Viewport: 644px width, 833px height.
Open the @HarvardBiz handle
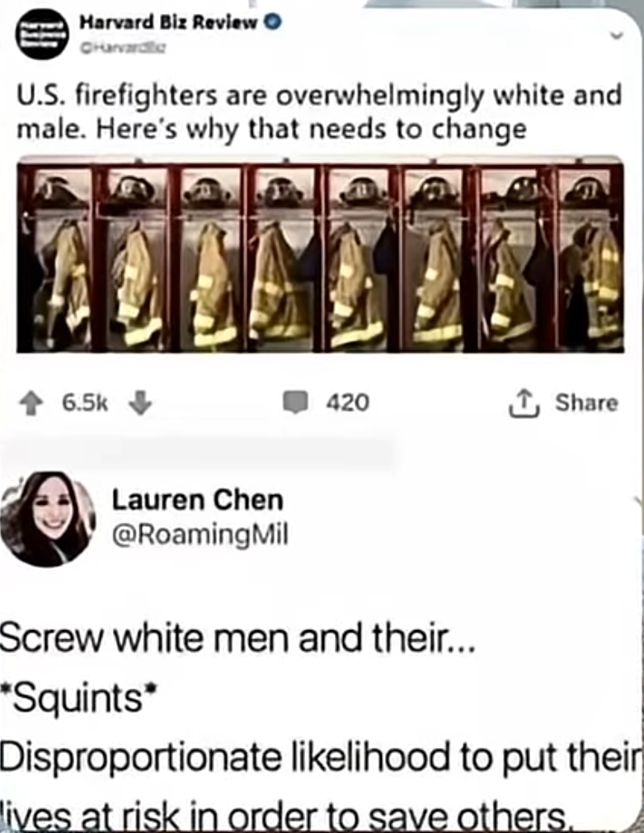pyautogui.click(x=123, y=49)
